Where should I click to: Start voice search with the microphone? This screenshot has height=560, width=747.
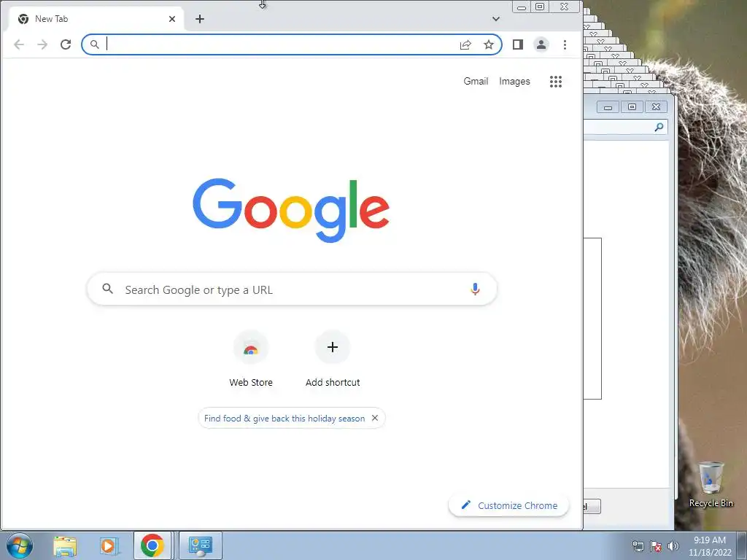(475, 289)
